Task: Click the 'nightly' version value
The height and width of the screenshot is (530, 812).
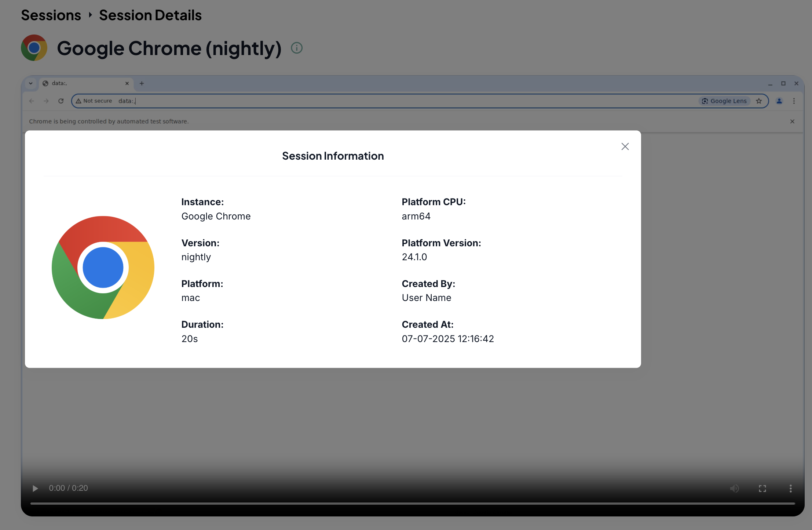Action: pos(196,257)
